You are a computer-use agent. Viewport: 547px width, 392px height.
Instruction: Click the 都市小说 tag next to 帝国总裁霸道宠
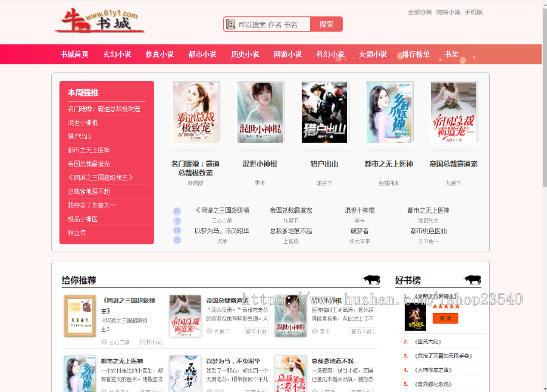[256, 331]
